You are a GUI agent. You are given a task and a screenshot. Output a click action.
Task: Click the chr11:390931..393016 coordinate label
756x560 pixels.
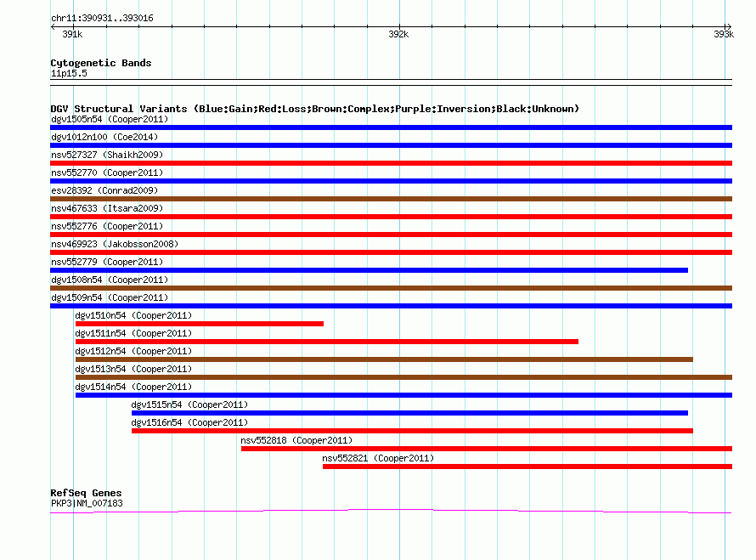102,19
